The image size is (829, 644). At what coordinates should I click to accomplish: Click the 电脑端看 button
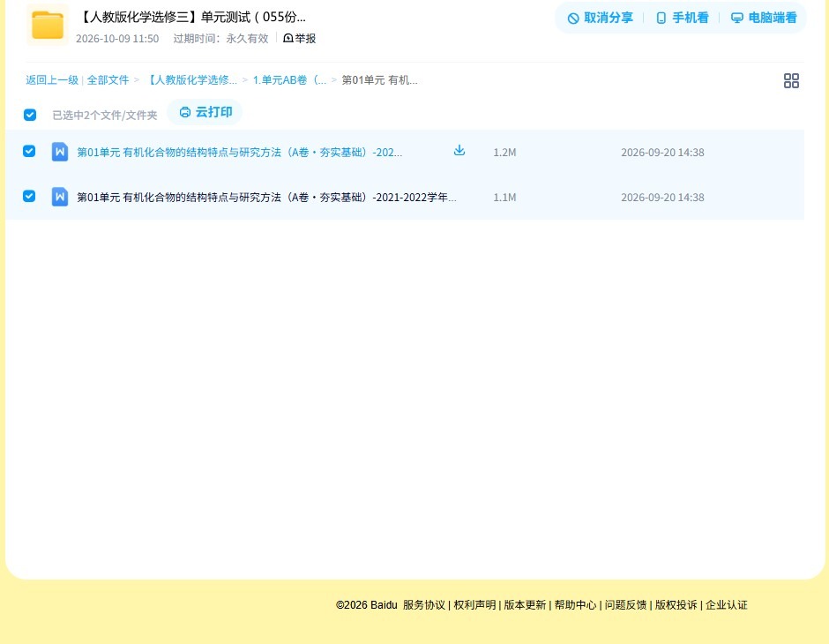click(764, 18)
